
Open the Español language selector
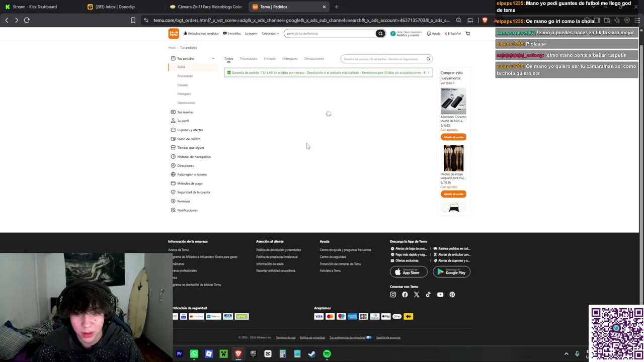coord(453,34)
